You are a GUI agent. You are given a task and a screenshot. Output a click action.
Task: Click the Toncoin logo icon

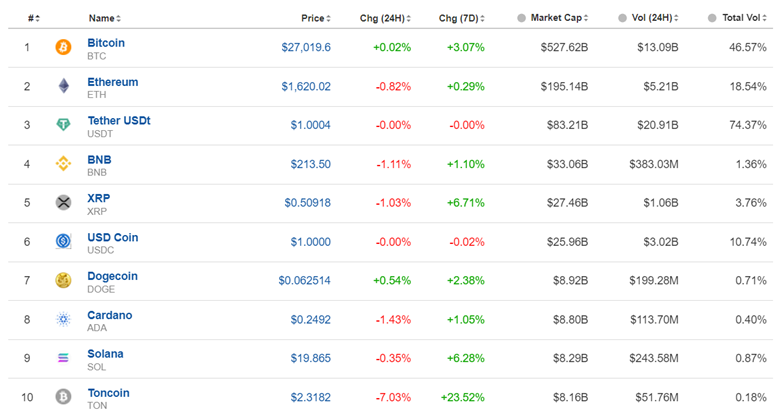click(x=63, y=397)
